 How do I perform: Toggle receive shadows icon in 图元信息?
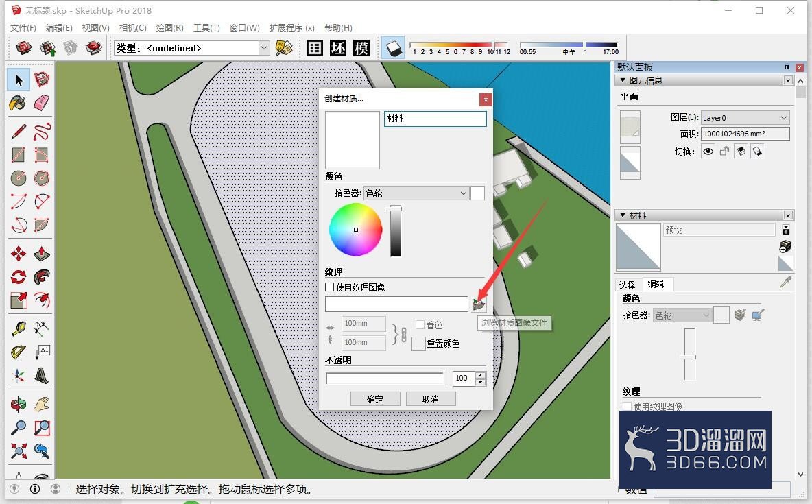[x=757, y=152]
